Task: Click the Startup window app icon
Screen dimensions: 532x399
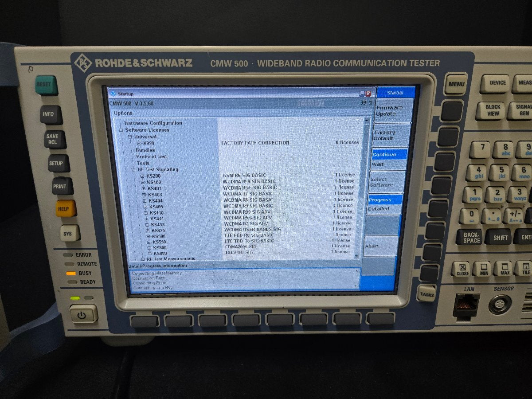Action: pyautogui.click(x=113, y=94)
